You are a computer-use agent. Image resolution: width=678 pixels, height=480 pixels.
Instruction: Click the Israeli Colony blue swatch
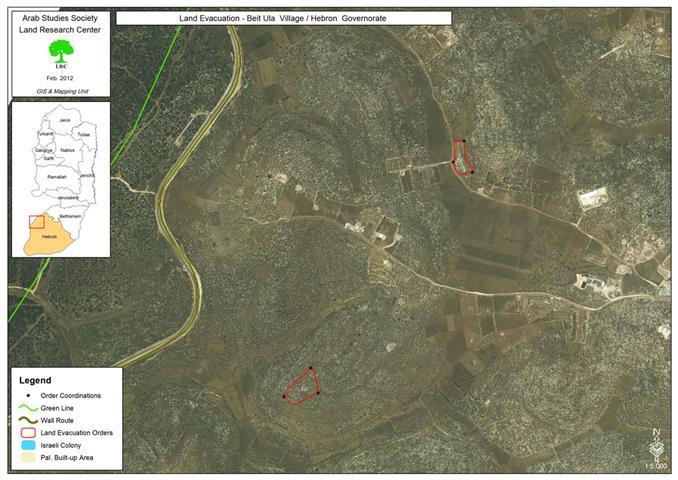28,445
